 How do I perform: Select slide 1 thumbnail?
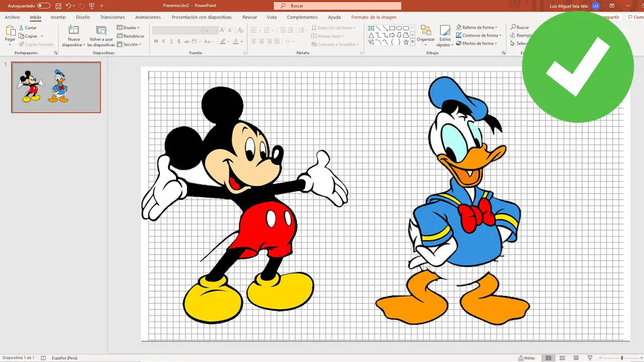point(56,87)
